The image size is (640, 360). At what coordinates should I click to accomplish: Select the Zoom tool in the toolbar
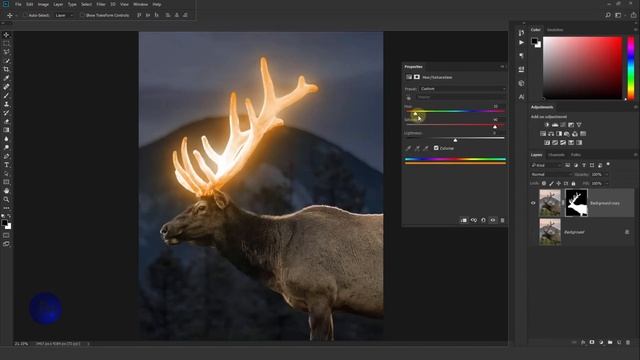6,199
